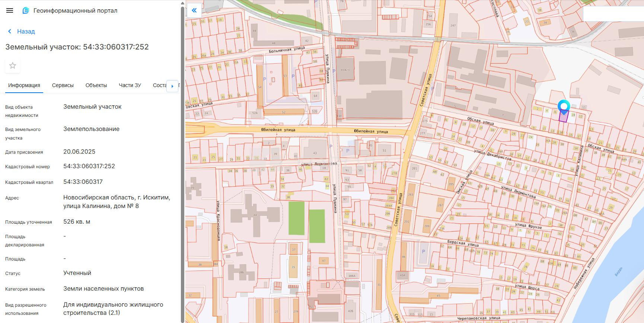
Task: Open the partially visible Соста… tab
Action: tap(159, 85)
